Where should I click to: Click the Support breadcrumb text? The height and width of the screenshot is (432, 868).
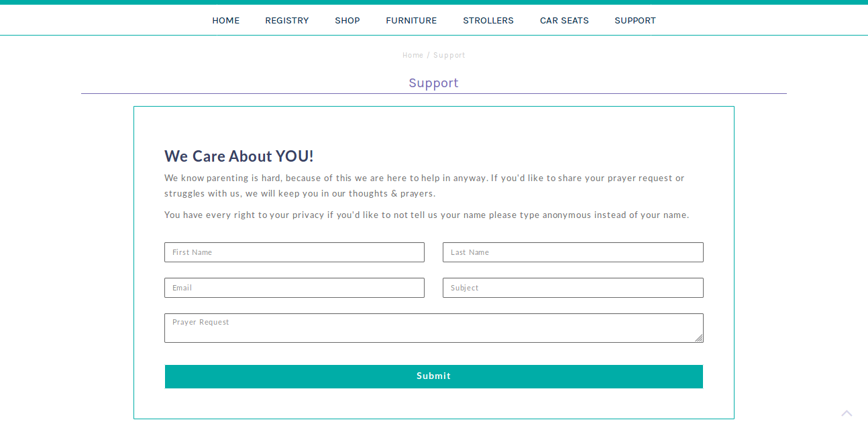pyautogui.click(x=449, y=55)
